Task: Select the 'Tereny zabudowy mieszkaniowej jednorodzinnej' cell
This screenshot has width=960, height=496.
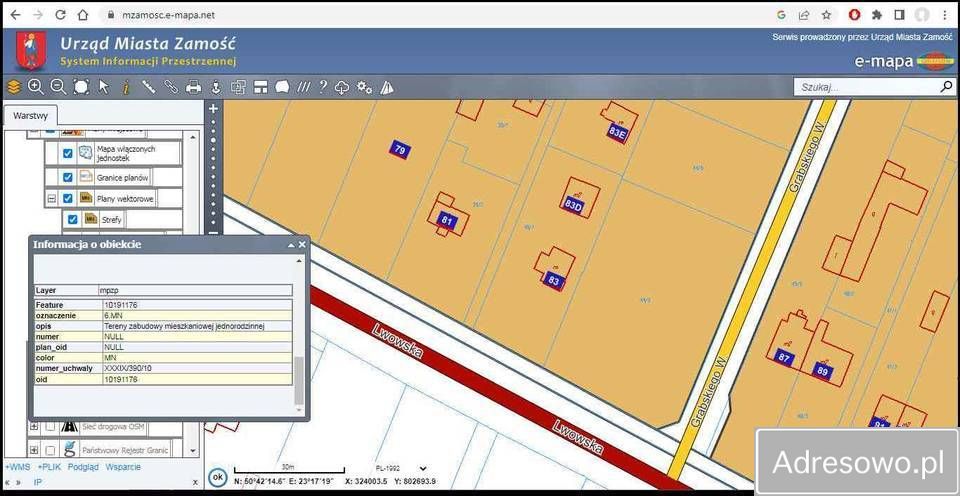Action: coord(197,326)
